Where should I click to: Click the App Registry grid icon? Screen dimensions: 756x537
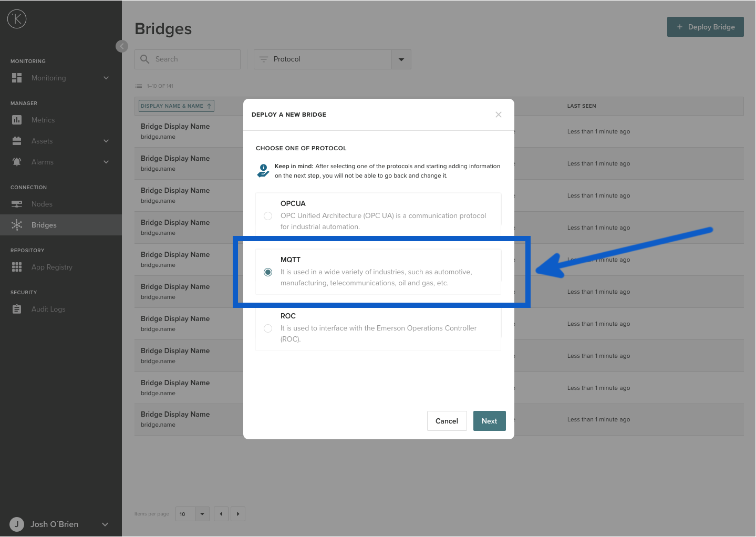17,267
